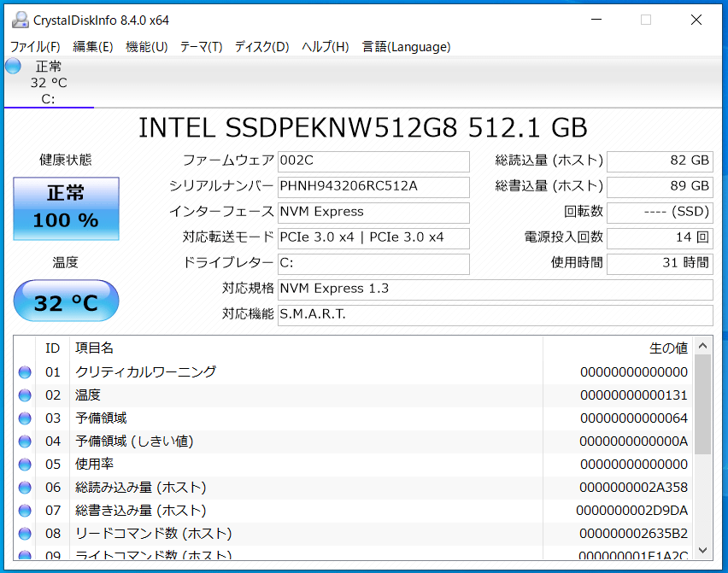Open the ディスク(D) menu
Viewport: 728px width, 573px height.
[261, 47]
